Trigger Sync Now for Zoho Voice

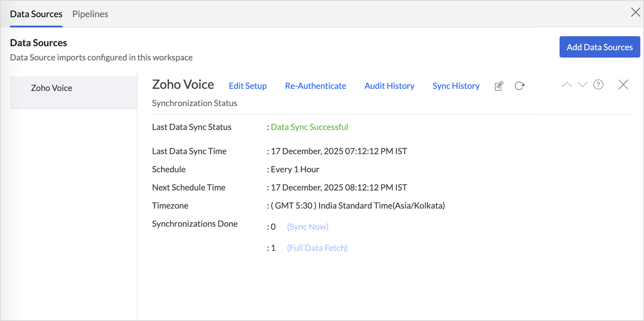pyautogui.click(x=308, y=227)
